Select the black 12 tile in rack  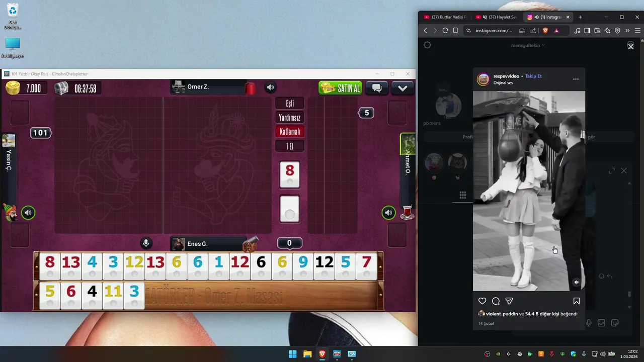click(324, 266)
